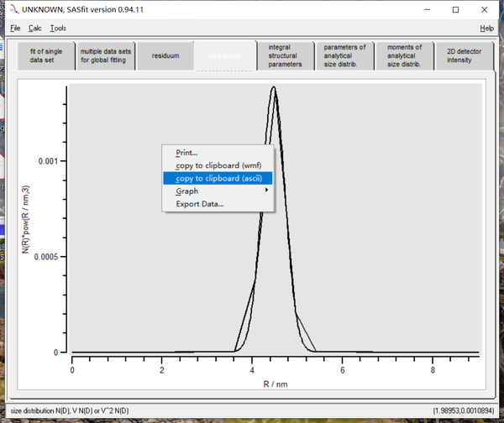This screenshot has width=504, height=423.
Task: Click the x-axis tick label 4
Action: [252, 370]
